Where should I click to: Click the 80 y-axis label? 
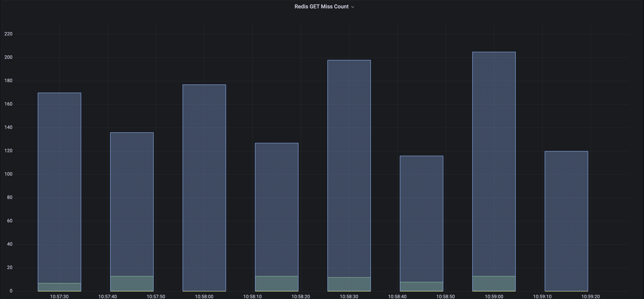pyautogui.click(x=10, y=197)
